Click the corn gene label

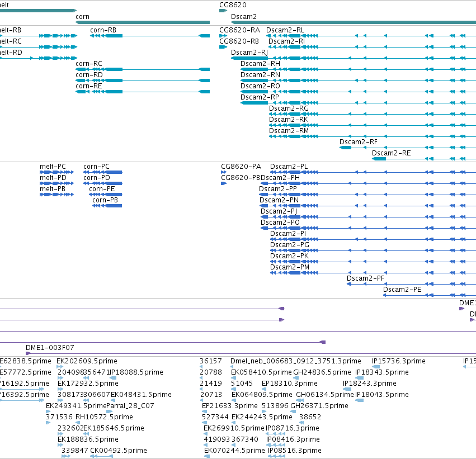[82, 17]
